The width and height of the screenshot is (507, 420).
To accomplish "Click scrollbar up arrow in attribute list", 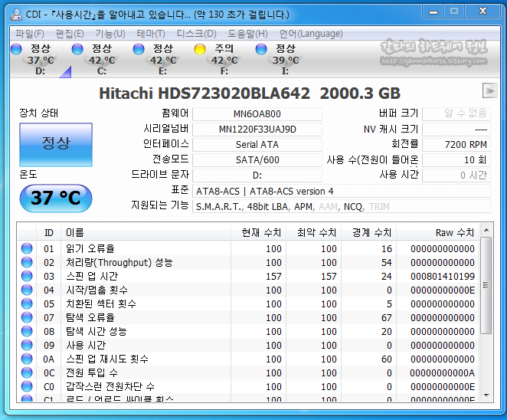I will coord(486,230).
